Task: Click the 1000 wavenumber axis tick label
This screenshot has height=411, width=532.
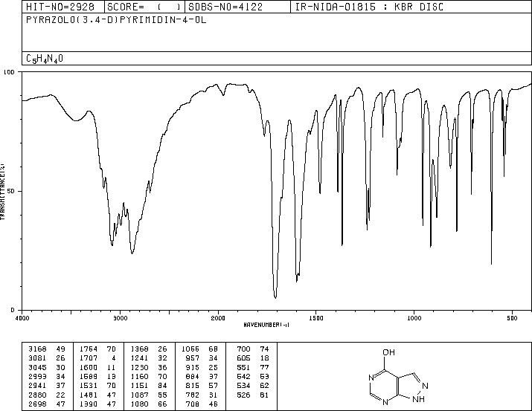Action: pyautogui.click(x=414, y=318)
